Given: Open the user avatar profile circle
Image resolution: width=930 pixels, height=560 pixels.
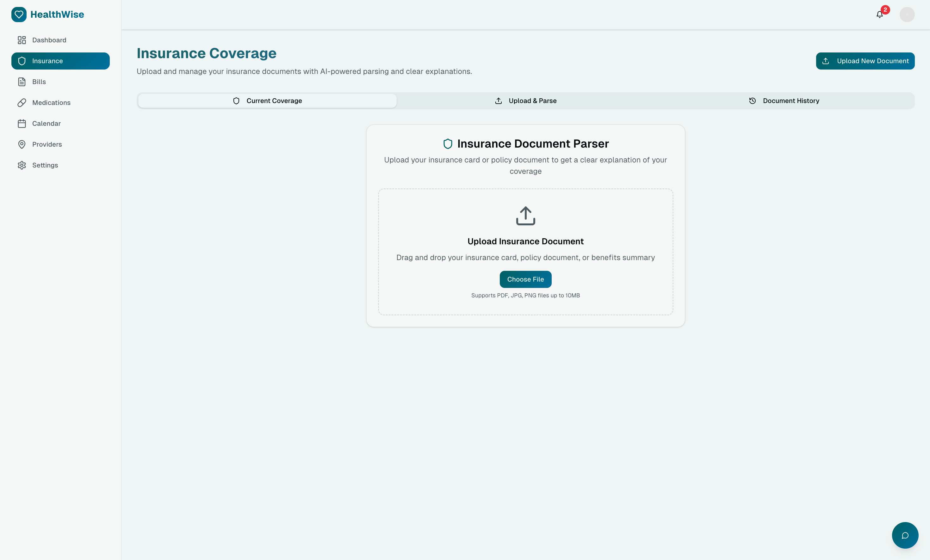Looking at the screenshot, I should [907, 15].
